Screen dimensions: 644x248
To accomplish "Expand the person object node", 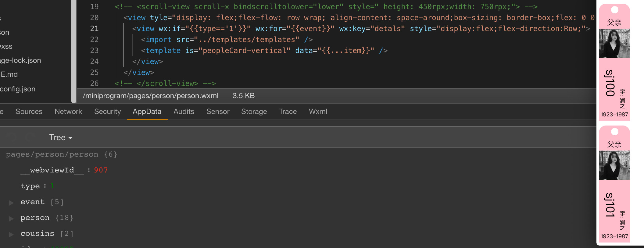I will point(11,218).
